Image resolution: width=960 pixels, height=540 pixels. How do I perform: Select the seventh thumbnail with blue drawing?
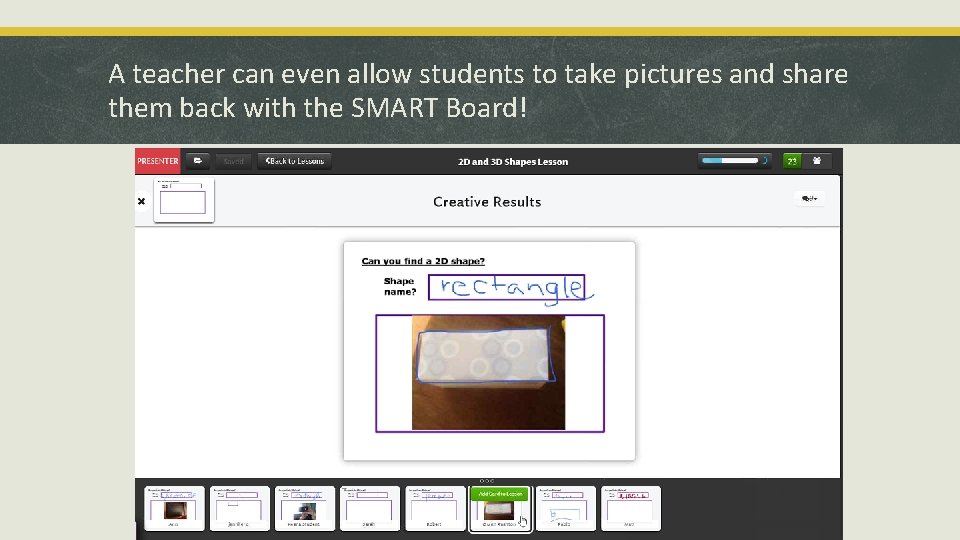point(565,508)
